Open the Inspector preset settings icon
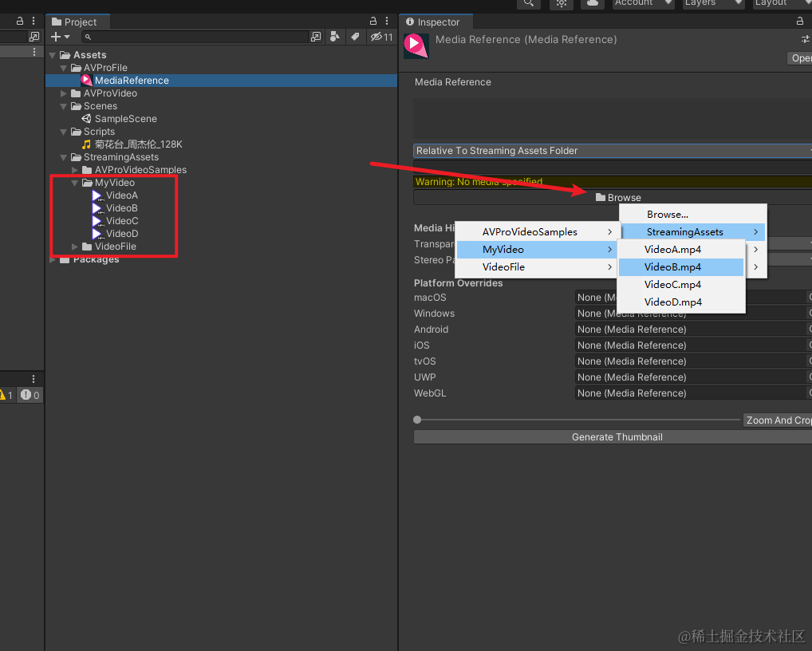Screen dimensions: 812x651 (806, 39)
